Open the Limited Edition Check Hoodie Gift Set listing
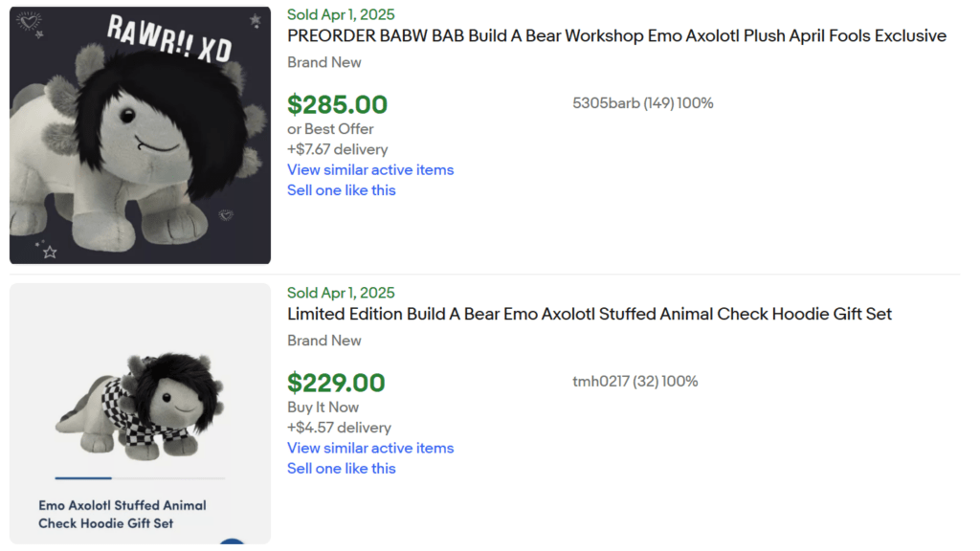 click(589, 313)
